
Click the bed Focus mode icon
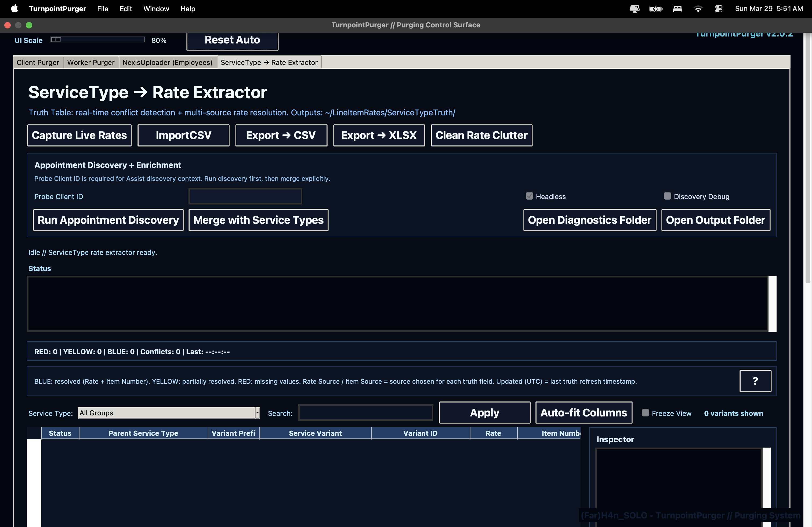click(x=677, y=9)
